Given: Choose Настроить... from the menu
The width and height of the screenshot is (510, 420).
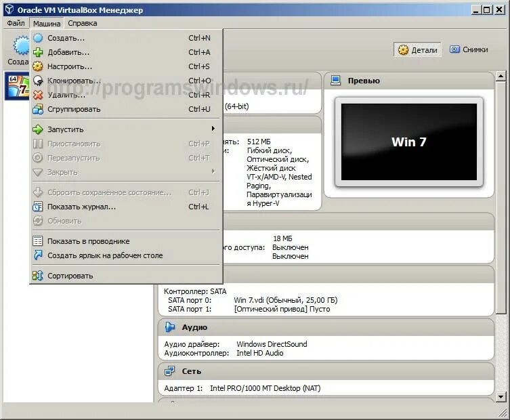Looking at the screenshot, I should click(x=126, y=66).
